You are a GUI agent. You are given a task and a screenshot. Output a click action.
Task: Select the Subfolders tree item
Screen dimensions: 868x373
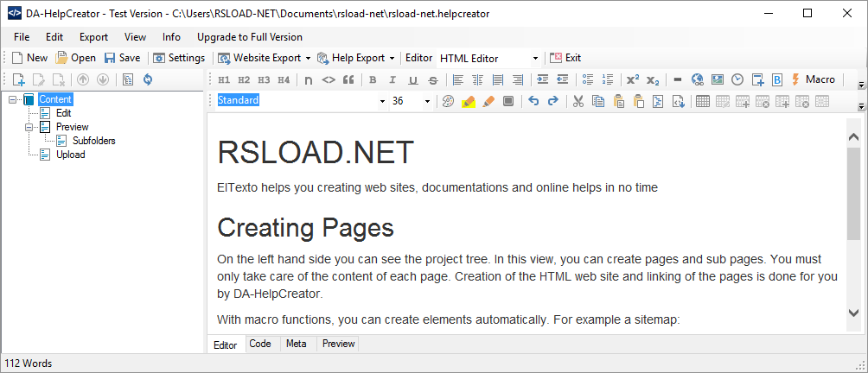click(93, 141)
